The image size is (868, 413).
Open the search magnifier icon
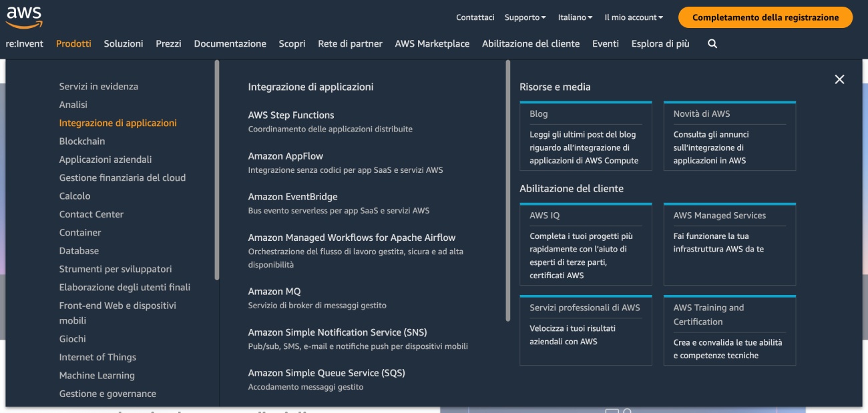[712, 43]
